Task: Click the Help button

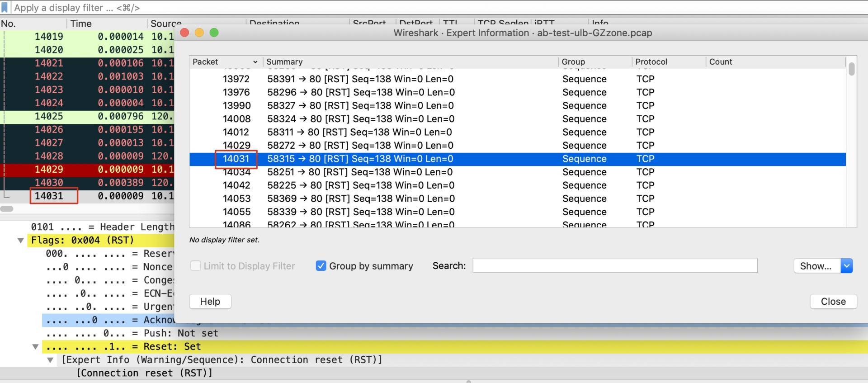Action: 210,302
